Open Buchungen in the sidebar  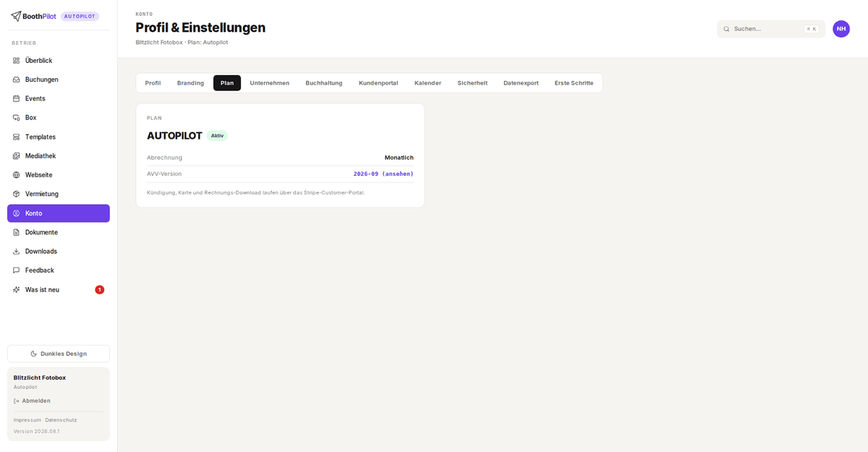pyautogui.click(x=59, y=80)
